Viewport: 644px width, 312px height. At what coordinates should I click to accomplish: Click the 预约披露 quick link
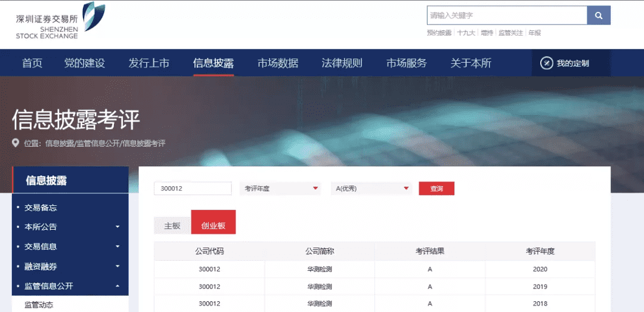coord(439,33)
